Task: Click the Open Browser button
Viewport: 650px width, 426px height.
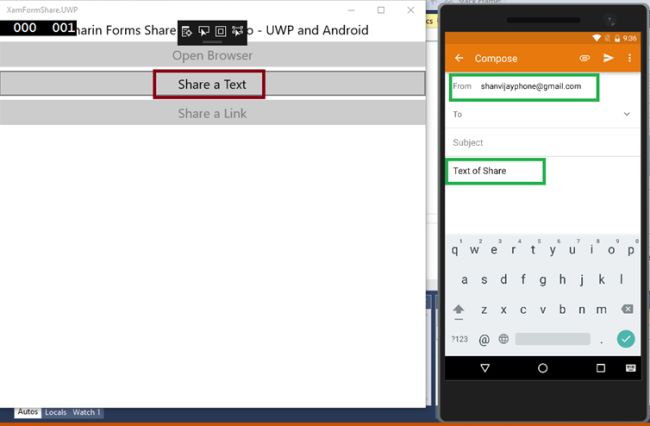Action: click(x=212, y=55)
